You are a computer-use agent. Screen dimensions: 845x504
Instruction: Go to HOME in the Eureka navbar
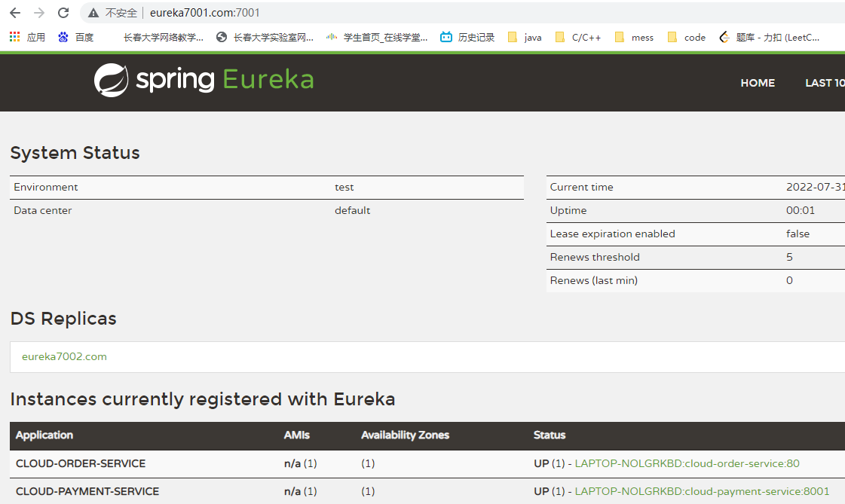pyautogui.click(x=758, y=83)
